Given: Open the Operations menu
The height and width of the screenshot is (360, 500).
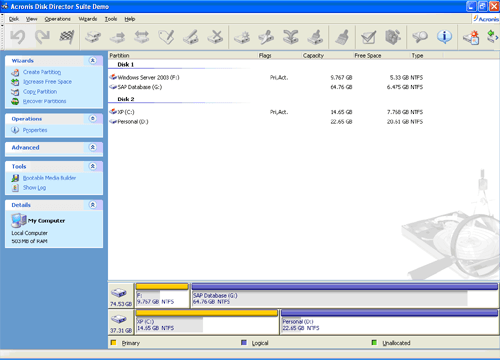Looking at the screenshot, I should [x=58, y=19].
